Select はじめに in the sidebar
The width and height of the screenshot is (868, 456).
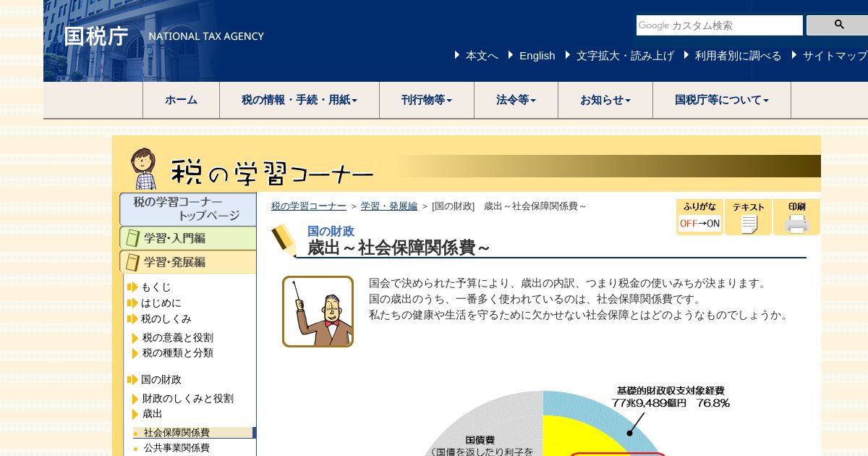161,303
